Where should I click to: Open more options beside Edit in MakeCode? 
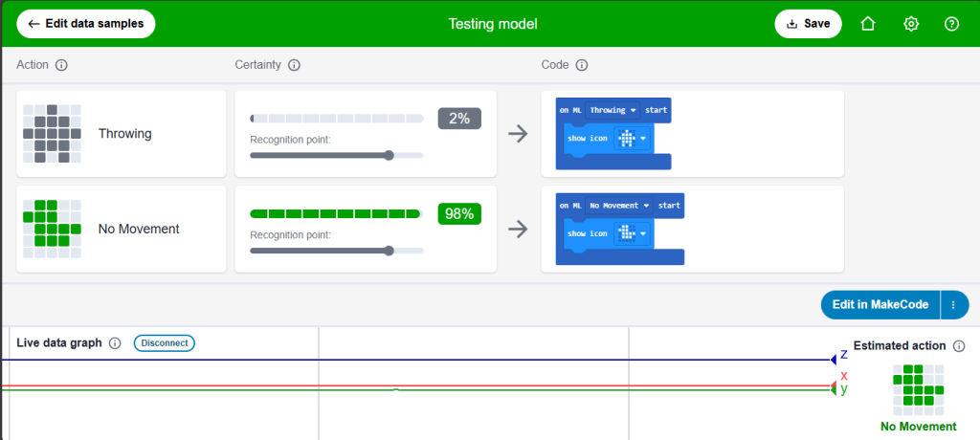tap(954, 305)
